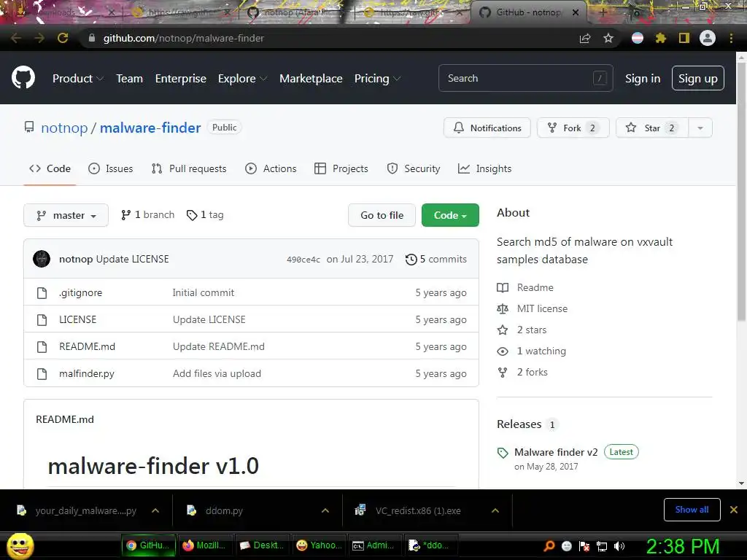Image resolution: width=747 pixels, height=560 pixels.
Task: Open the browser extensions puzzle icon
Action: tap(661, 38)
